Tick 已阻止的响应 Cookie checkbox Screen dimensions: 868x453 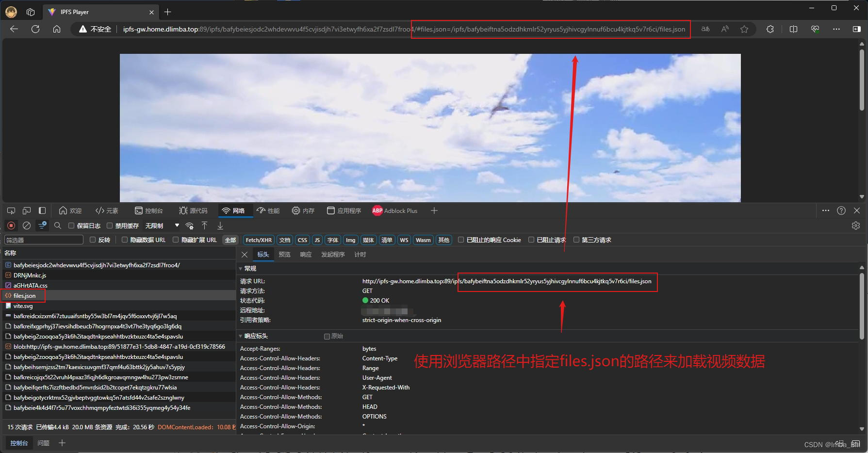[x=461, y=240]
